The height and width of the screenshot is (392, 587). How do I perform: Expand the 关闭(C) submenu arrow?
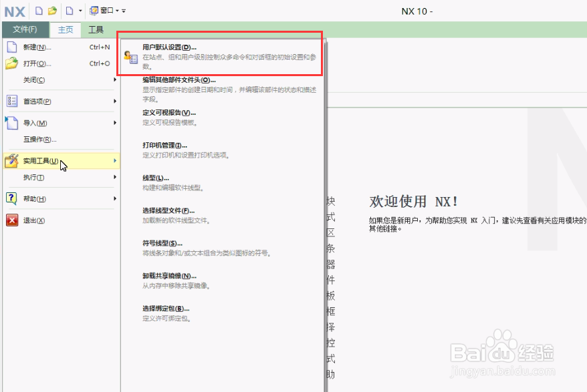tap(115, 79)
